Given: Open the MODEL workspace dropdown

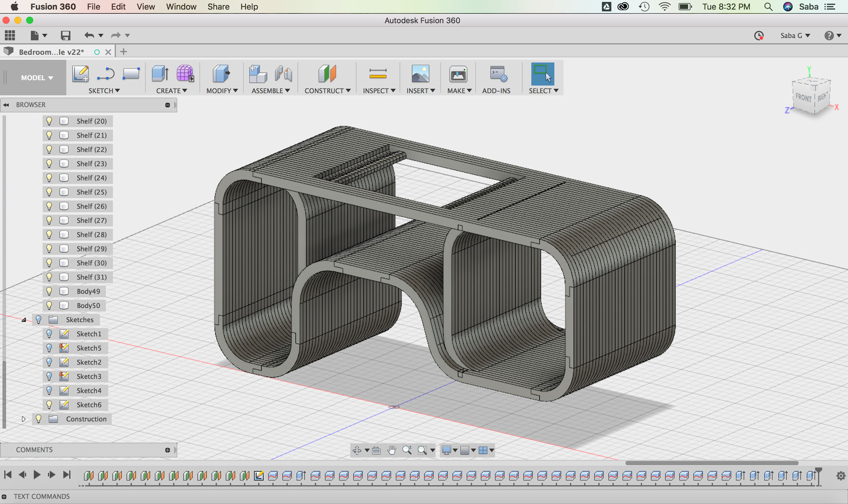Looking at the screenshot, I should [37, 78].
